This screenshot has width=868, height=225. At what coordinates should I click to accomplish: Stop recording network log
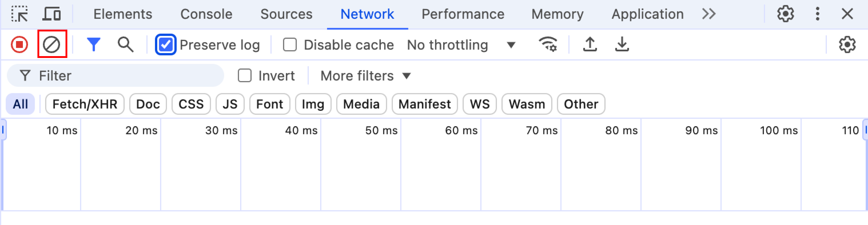point(19,44)
